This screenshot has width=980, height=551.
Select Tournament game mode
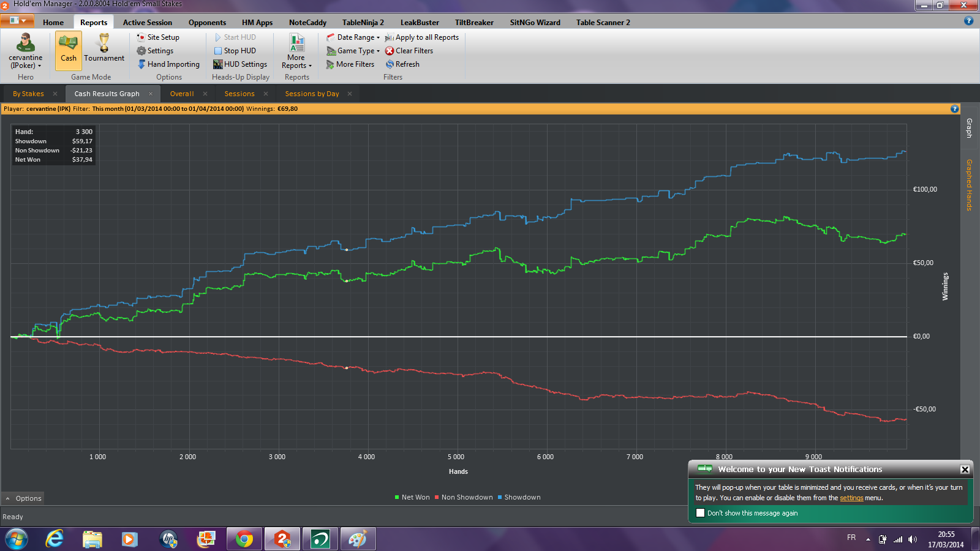point(104,50)
